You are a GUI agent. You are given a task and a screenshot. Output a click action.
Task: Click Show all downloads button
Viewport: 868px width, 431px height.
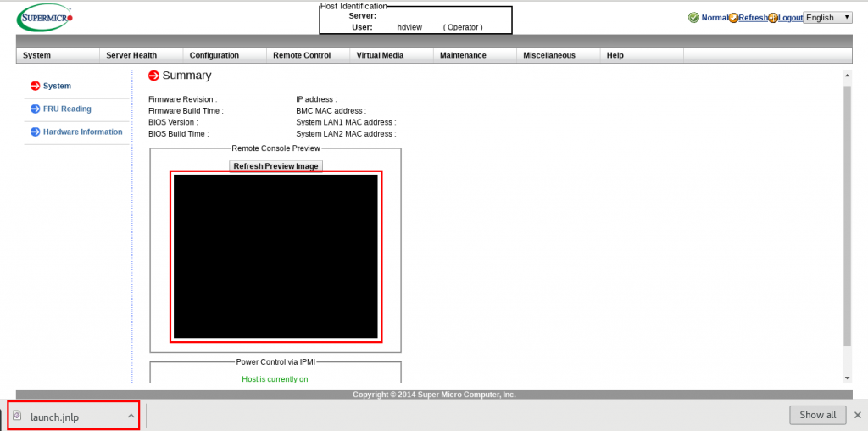pos(818,415)
